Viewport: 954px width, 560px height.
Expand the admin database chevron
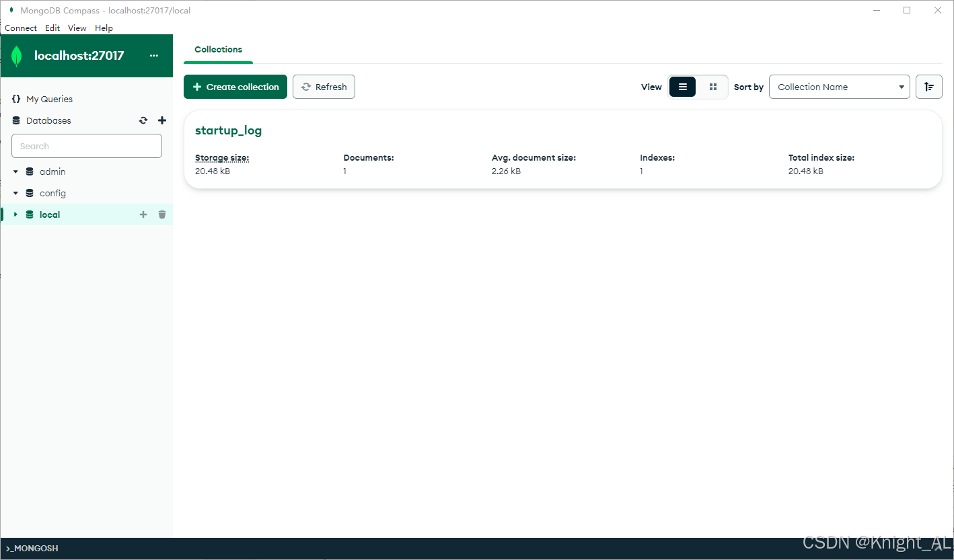[x=15, y=171]
